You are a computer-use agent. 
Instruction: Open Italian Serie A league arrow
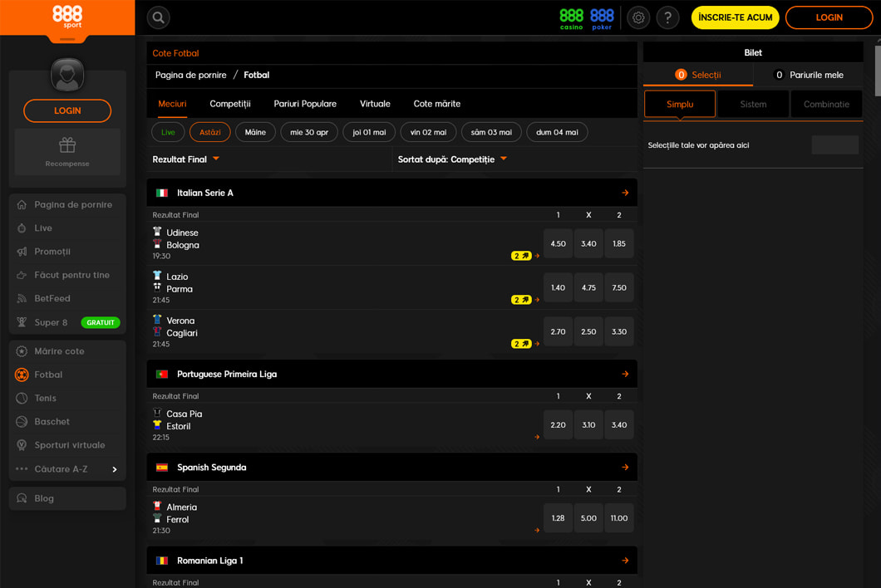point(625,193)
